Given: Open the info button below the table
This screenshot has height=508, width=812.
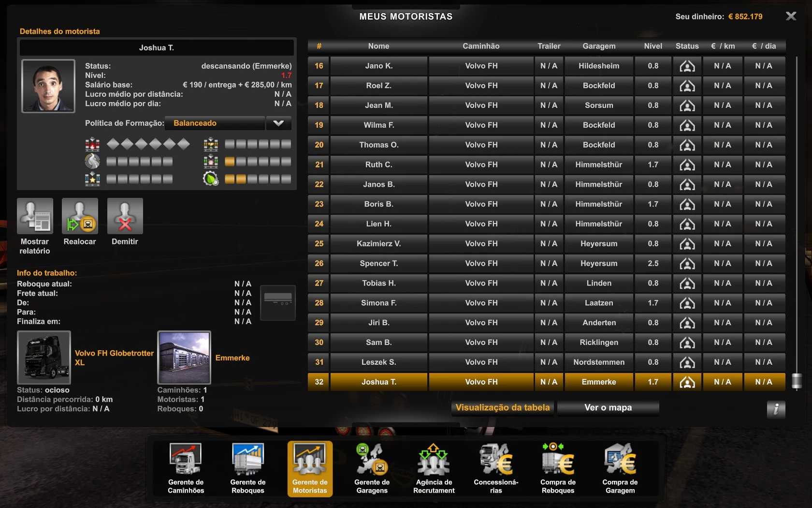Looking at the screenshot, I should tap(776, 409).
